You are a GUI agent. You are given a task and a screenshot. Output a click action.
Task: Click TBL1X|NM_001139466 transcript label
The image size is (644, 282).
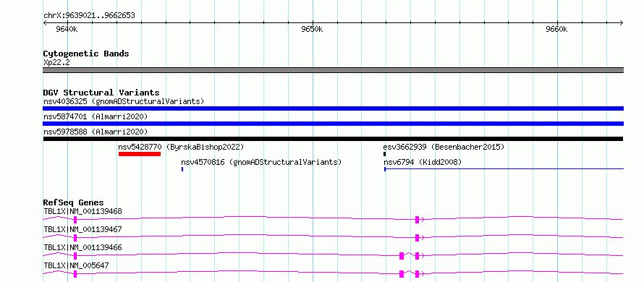(x=82, y=247)
